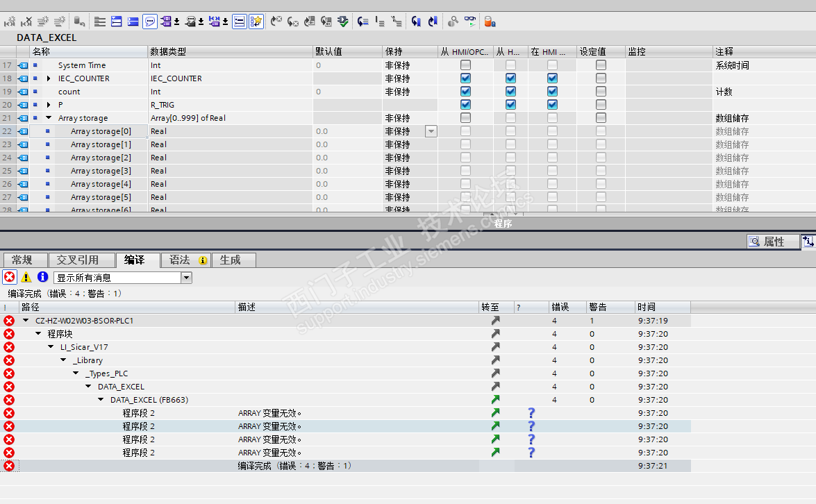Open the 生成 tab
Image resolution: width=816 pixels, height=504 pixels.
coord(233,260)
